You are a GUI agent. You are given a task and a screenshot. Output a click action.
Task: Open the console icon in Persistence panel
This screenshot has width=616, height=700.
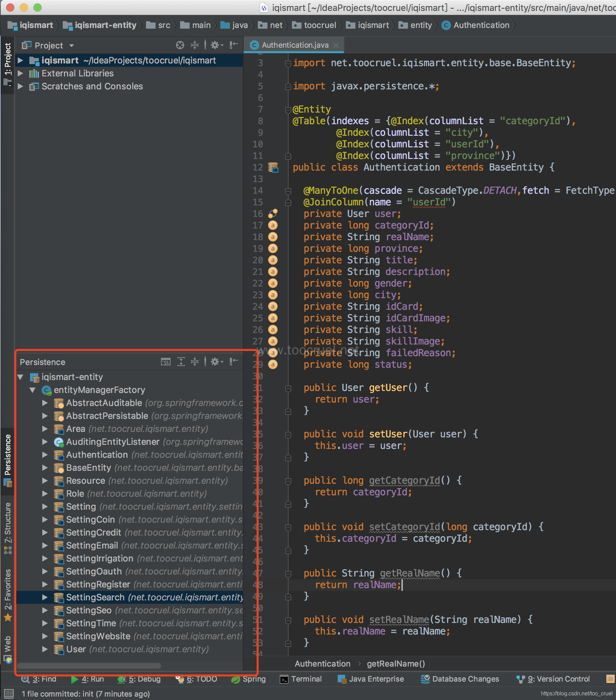pos(166,362)
